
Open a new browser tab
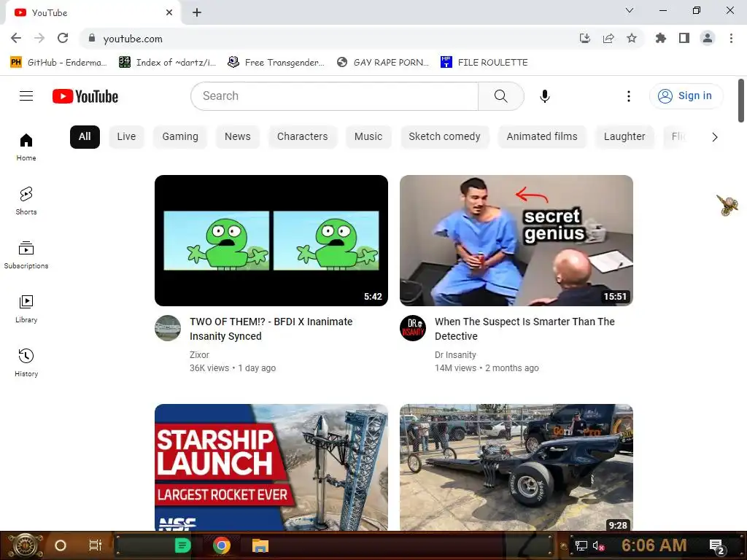click(197, 12)
